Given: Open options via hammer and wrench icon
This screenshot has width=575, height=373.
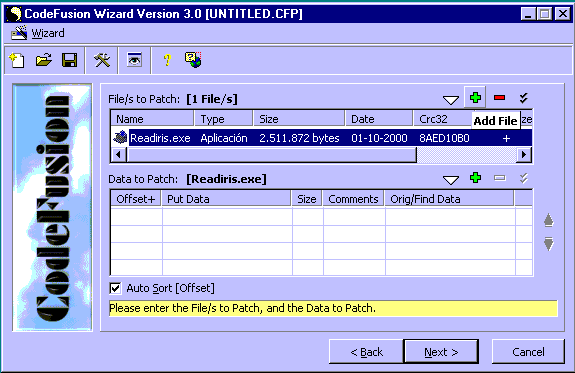Looking at the screenshot, I should point(102,60).
